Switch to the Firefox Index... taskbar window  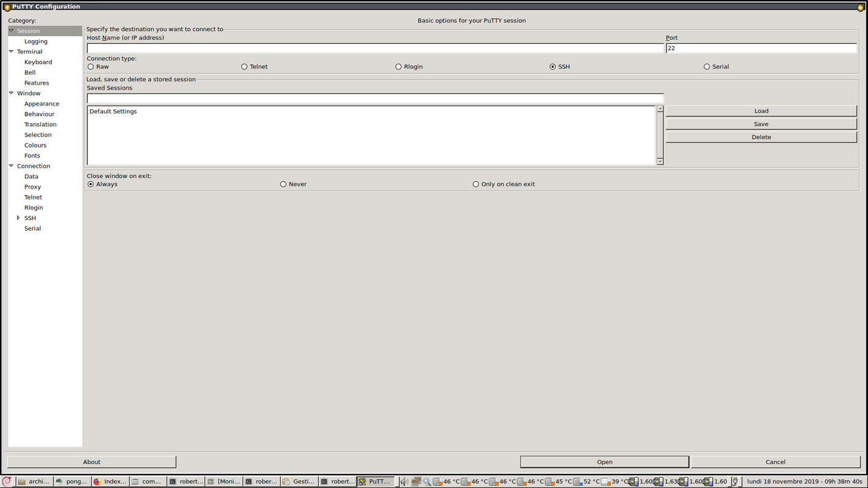[110, 481]
